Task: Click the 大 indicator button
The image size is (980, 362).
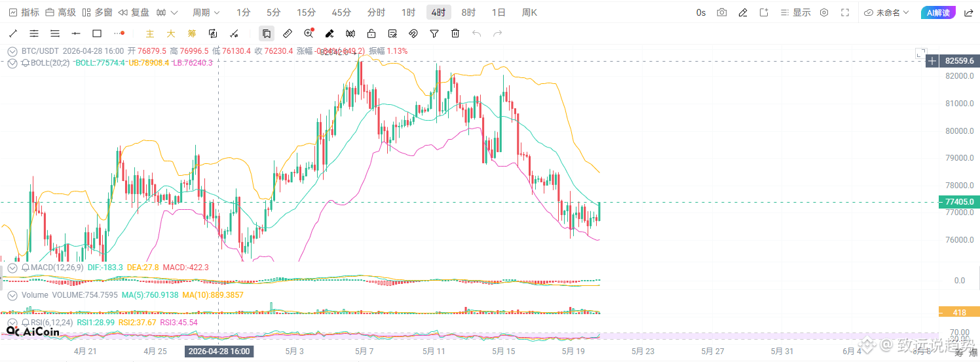Action: 171,33
